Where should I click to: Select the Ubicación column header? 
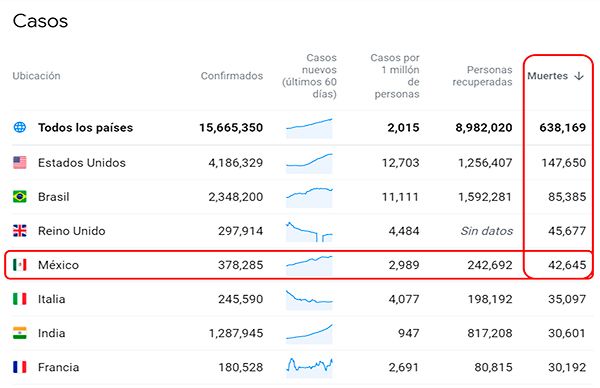pos(36,76)
